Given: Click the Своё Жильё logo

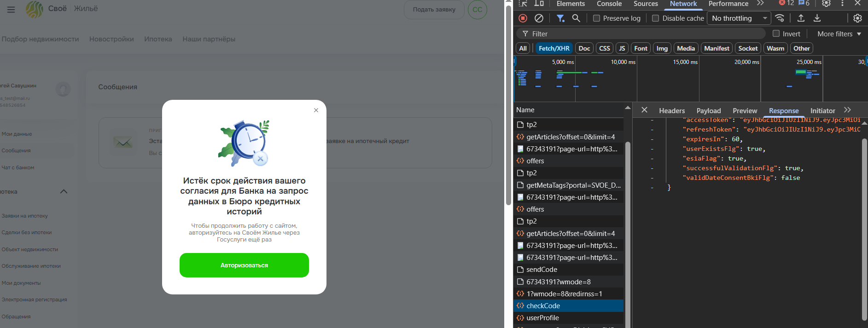Looking at the screenshot, I should (x=62, y=9).
